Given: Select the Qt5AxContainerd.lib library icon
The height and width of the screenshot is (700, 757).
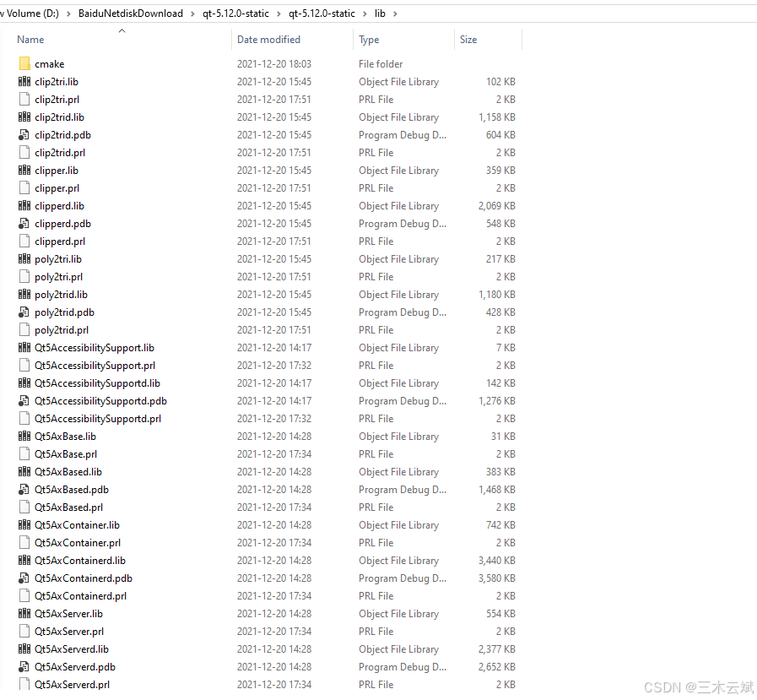Looking at the screenshot, I should coord(24,561).
